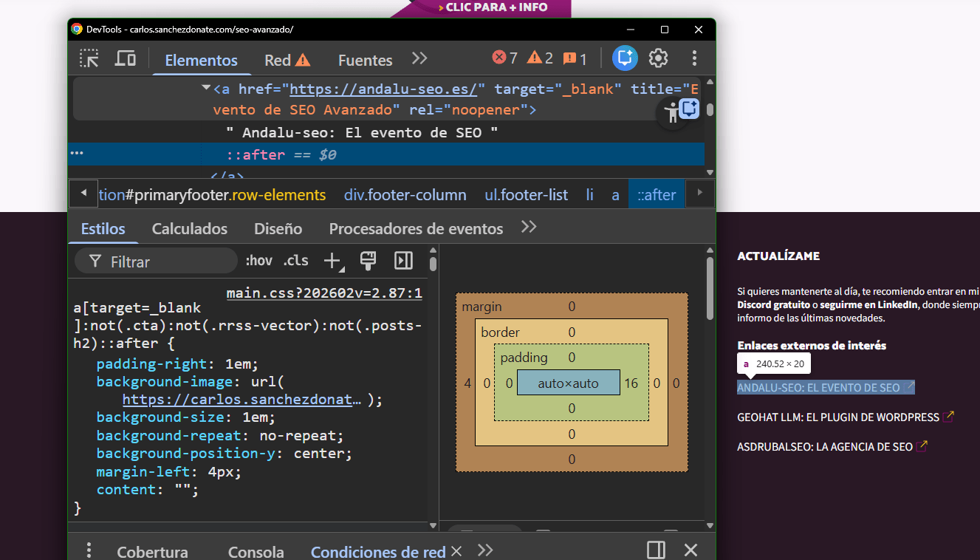Screen dimensions: 980x560
Task: Show more panes chevron after Procesadores de eventos
Action: [x=529, y=228]
